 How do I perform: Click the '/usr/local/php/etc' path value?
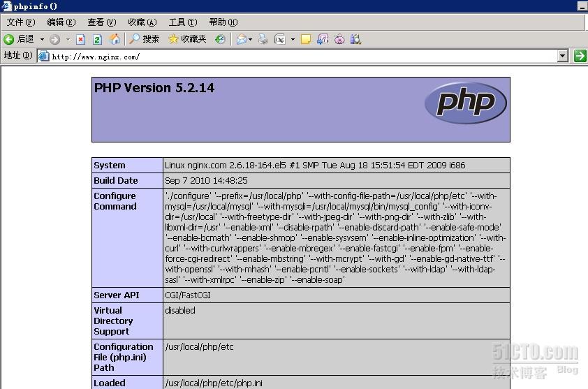tap(199, 346)
